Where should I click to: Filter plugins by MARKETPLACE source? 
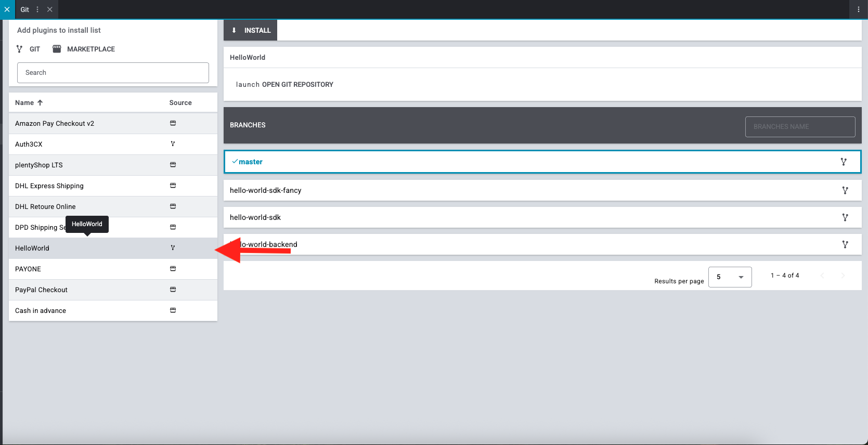click(x=84, y=49)
